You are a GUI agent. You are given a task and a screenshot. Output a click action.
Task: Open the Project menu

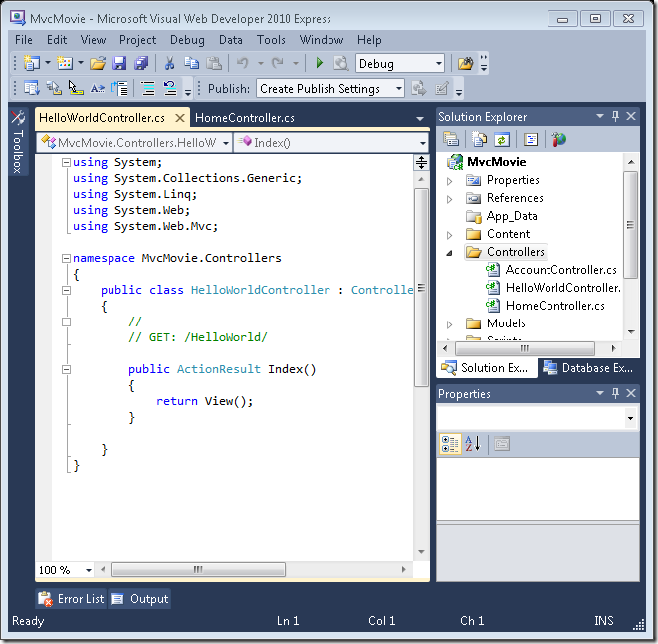pos(137,40)
